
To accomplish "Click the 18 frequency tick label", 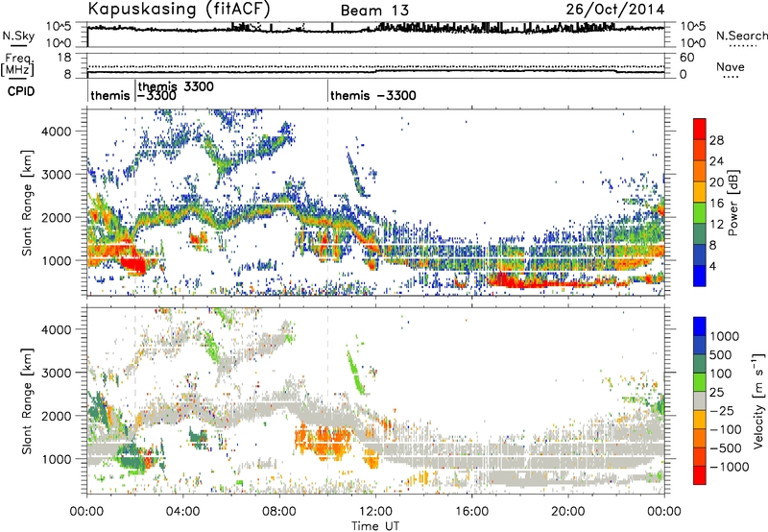I will [64, 58].
